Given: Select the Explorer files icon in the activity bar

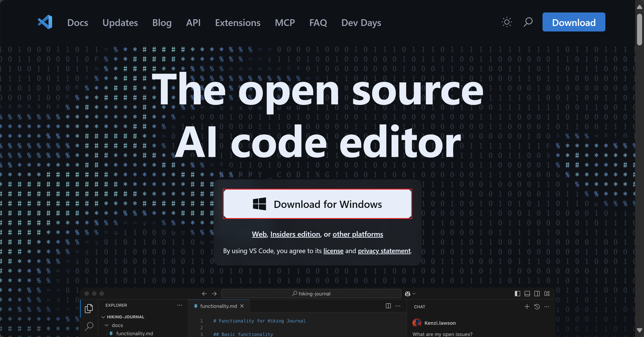Looking at the screenshot, I should (89, 308).
